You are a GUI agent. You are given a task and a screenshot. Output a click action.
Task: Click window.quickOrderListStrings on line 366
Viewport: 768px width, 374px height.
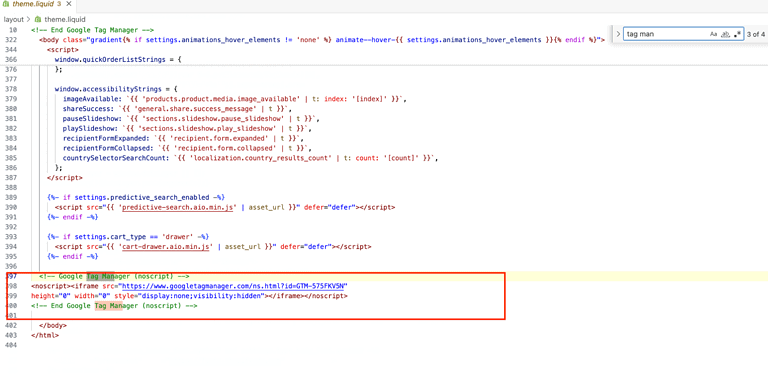coord(118,59)
